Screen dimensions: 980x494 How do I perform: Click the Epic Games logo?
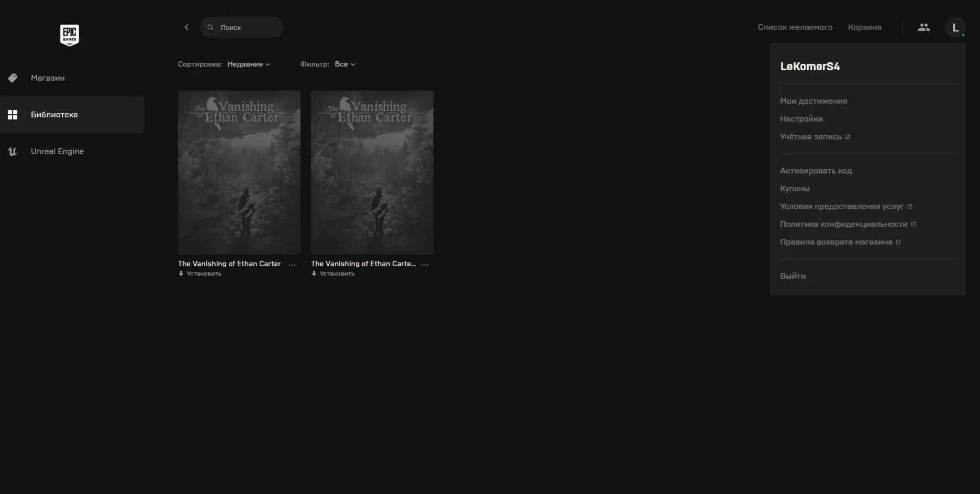pyautogui.click(x=70, y=35)
